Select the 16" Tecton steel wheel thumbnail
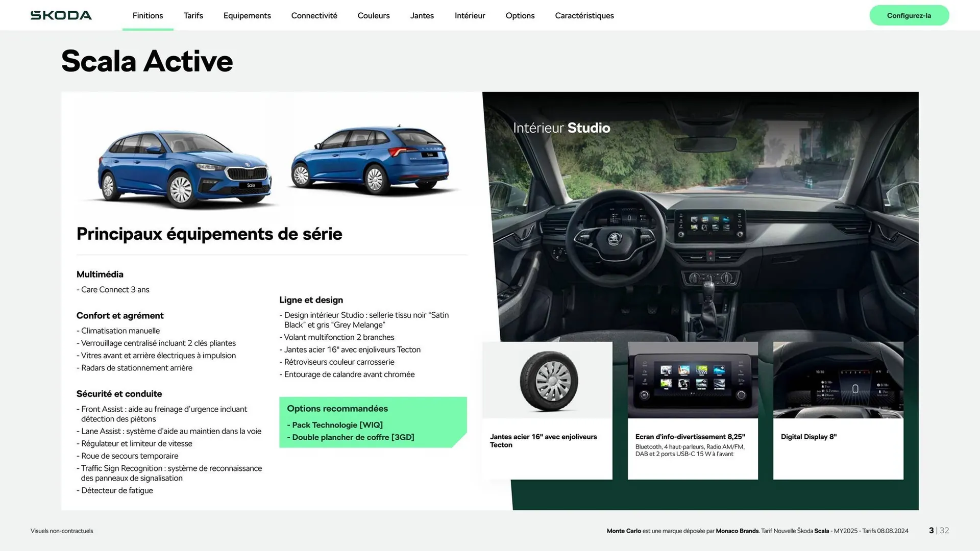This screenshot has height=551, width=980. (x=547, y=380)
